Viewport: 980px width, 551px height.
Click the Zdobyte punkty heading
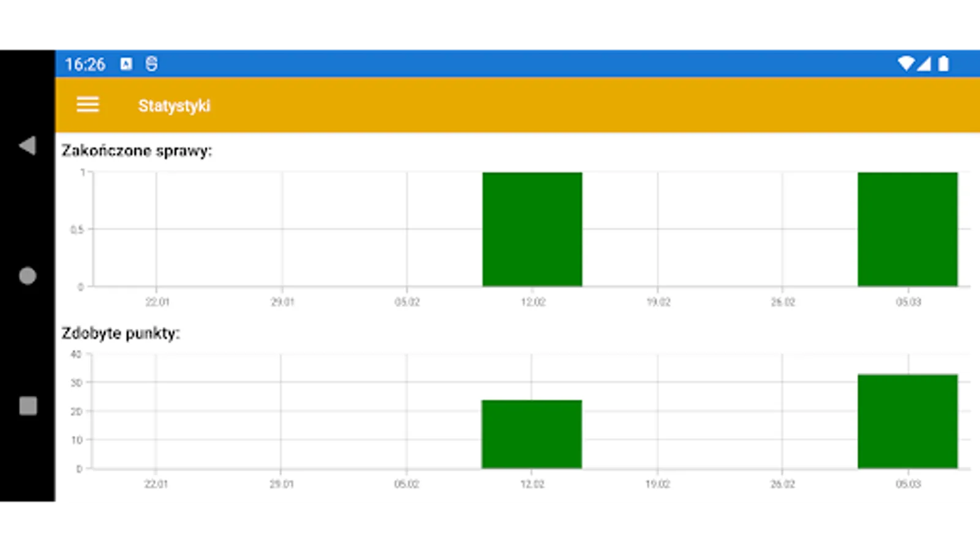tap(120, 333)
